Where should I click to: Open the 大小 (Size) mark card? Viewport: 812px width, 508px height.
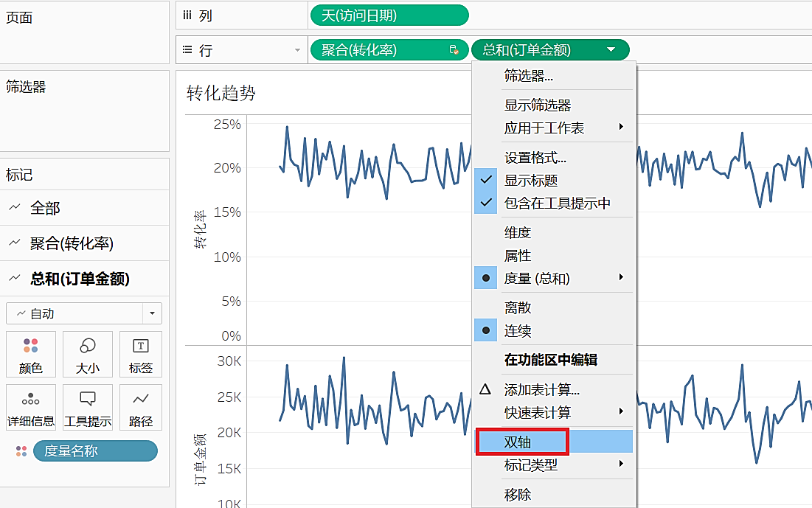(88, 354)
